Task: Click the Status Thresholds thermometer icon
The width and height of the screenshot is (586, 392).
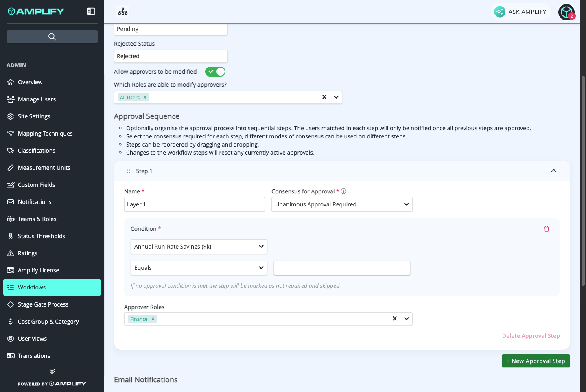Action: tap(11, 236)
